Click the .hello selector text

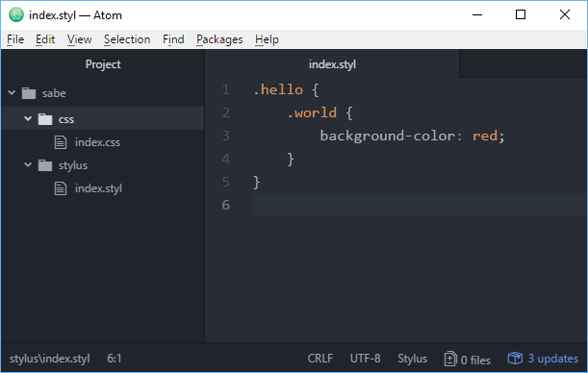278,89
